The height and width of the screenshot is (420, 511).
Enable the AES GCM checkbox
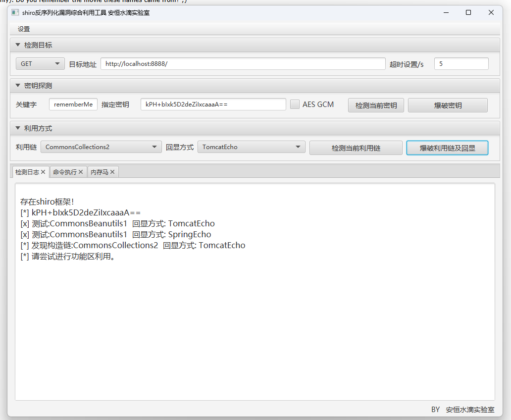tap(295, 105)
